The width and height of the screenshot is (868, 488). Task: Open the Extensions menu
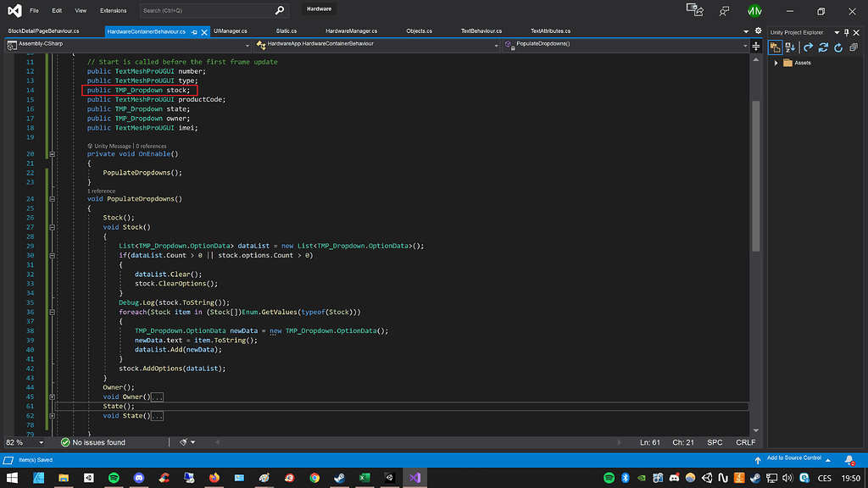pos(113,11)
